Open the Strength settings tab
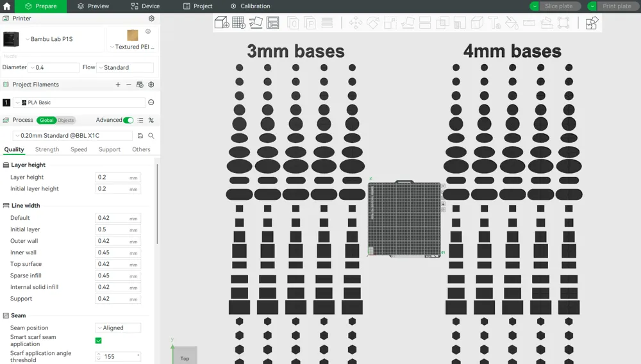This screenshot has width=641, height=364. [47, 149]
